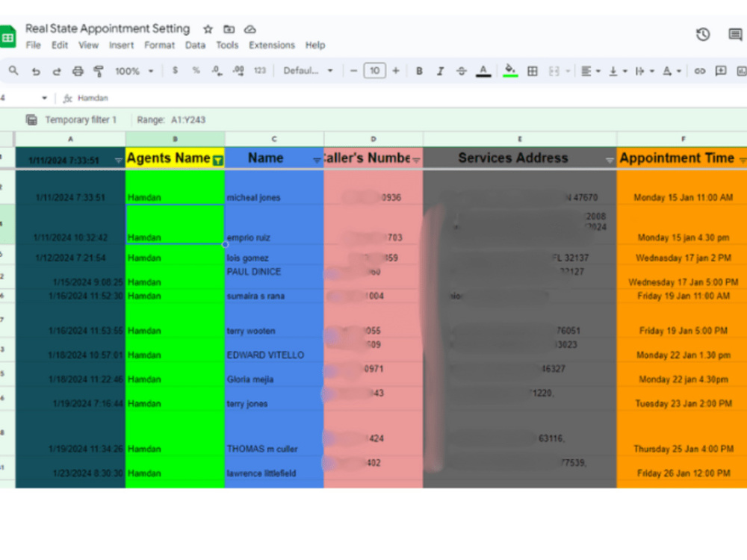Click the Temporary filter 1 icon
The image size is (747, 560).
point(31,120)
